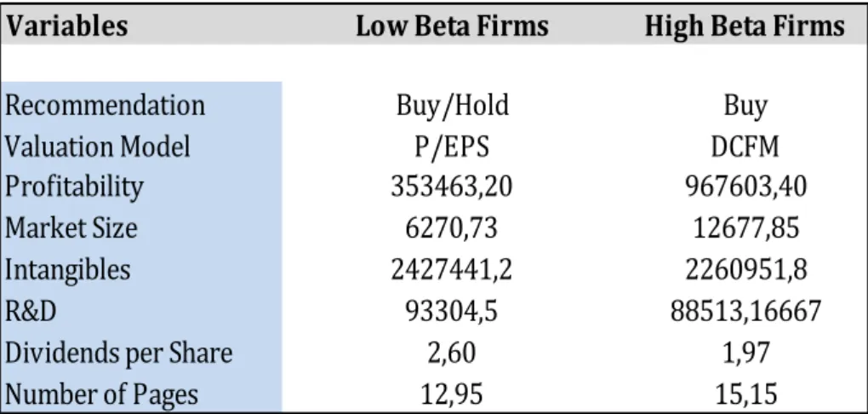This screenshot has height=414, width=868.
Task: Select the Profitability row label
Action: click(74, 187)
